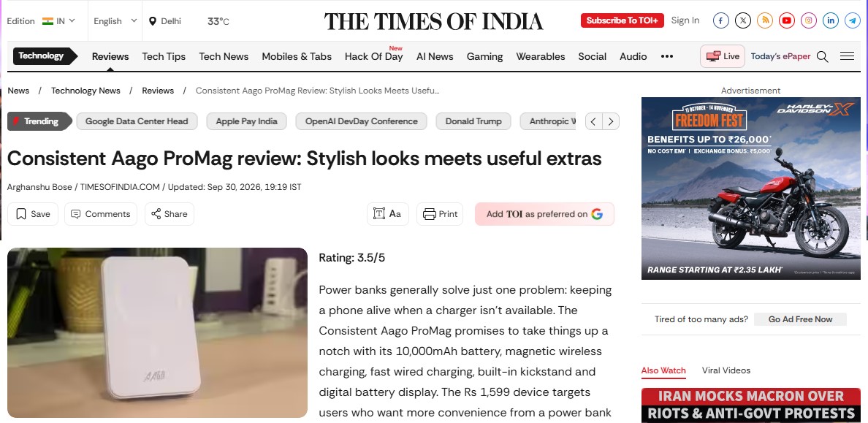Open the X (Twitter) social icon
Image resolution: width=868 pixels, height=423 pixels.
click(743, 20)
